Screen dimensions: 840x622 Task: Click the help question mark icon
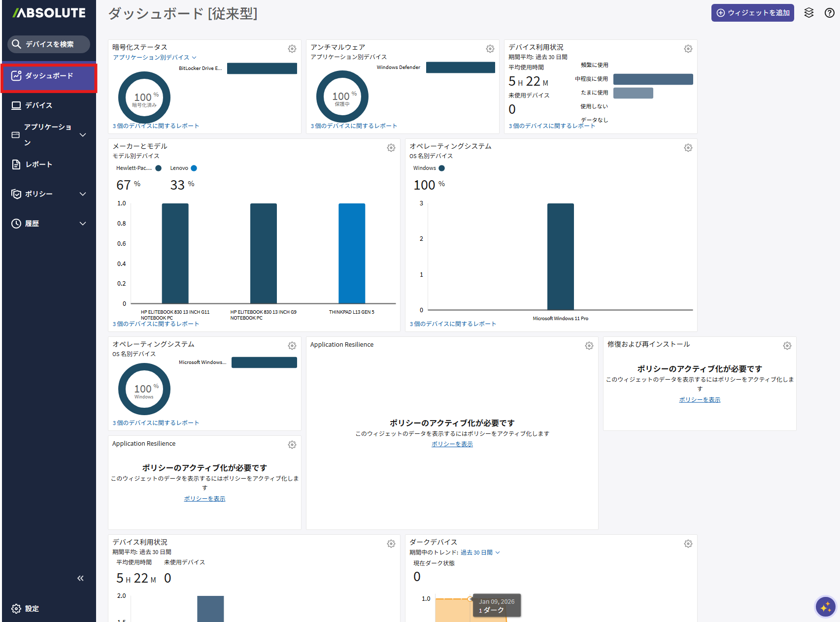coord(830,13)
